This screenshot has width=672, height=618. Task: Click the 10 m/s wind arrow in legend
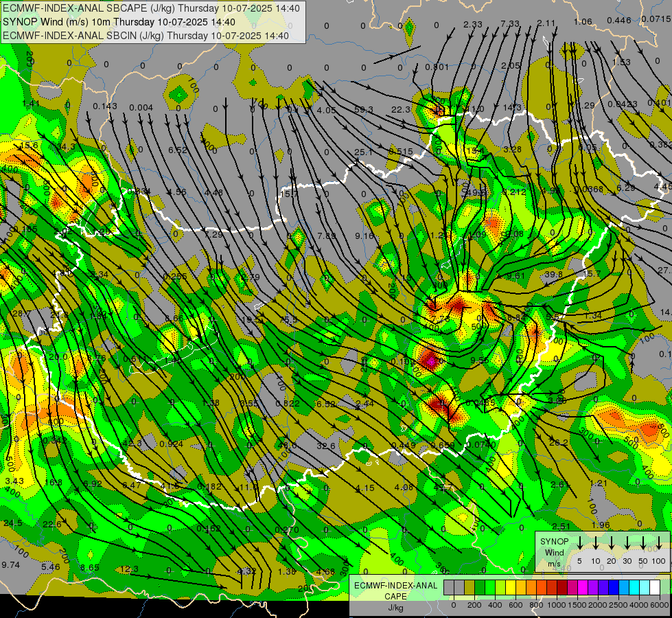596,542
